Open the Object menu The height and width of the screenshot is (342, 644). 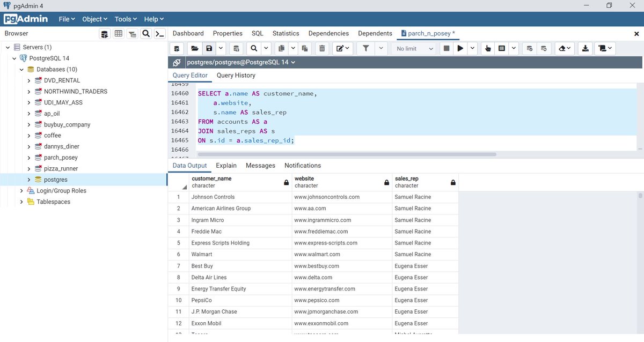[x=94, y=19]
